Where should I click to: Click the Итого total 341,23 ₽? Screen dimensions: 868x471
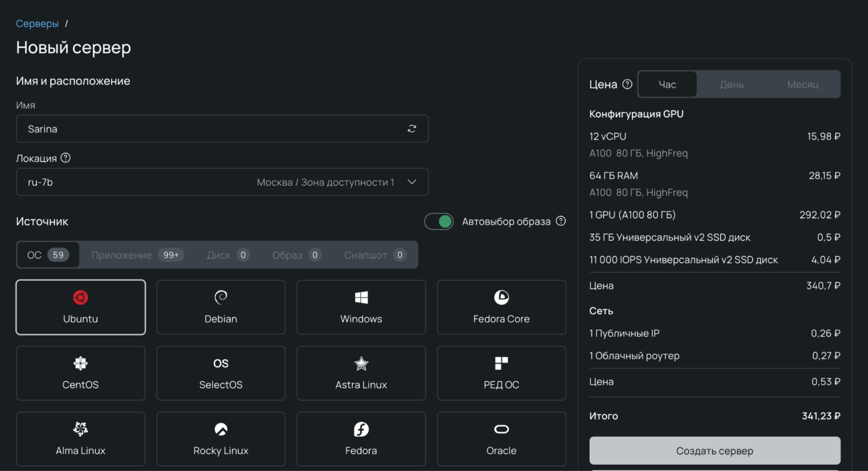pyautogui.click(x=715, y=416)
